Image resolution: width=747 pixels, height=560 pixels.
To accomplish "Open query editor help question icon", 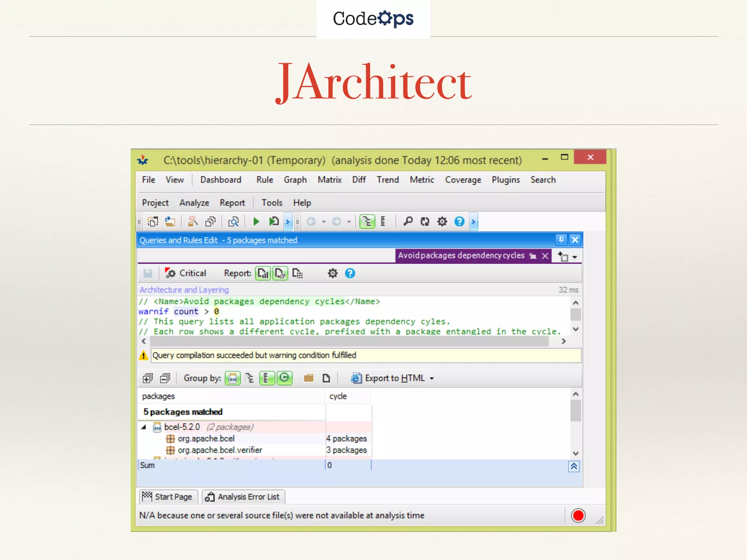I will point(350,273).
